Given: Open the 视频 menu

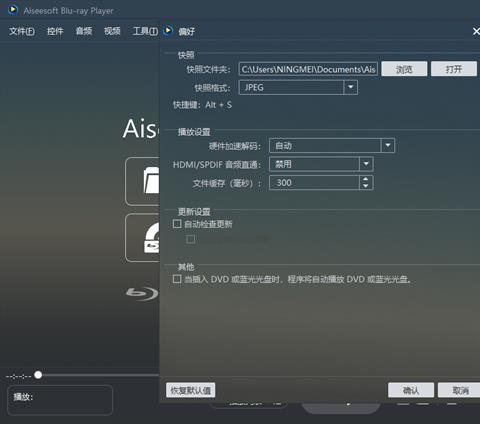Looking at the screenshot, I should [x=112, y=31].
